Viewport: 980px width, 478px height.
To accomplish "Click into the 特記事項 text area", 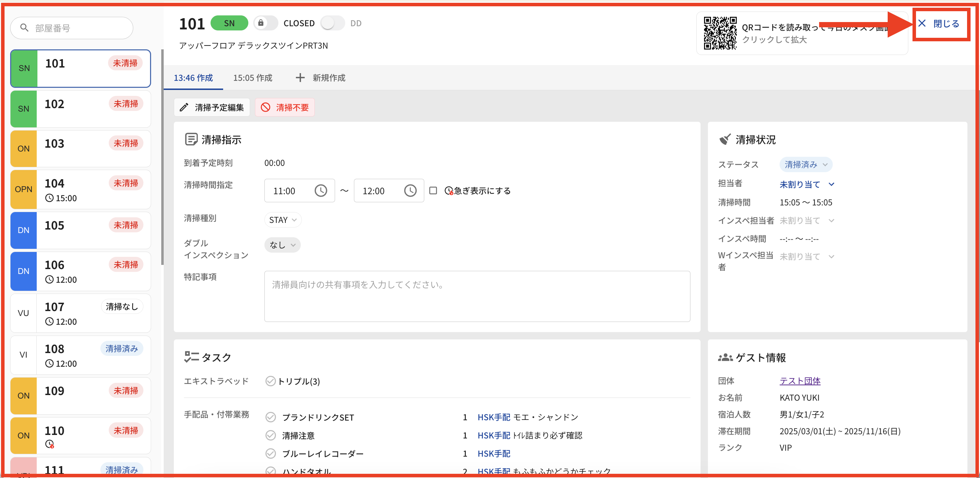I will 477,296.
